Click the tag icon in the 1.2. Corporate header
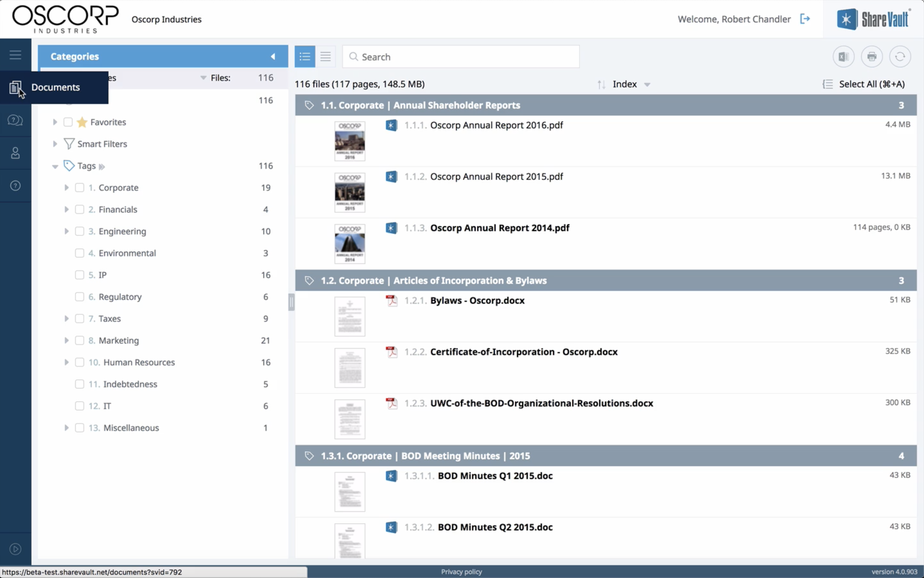The width and height of the screenshot is (924, 578). 309,281
